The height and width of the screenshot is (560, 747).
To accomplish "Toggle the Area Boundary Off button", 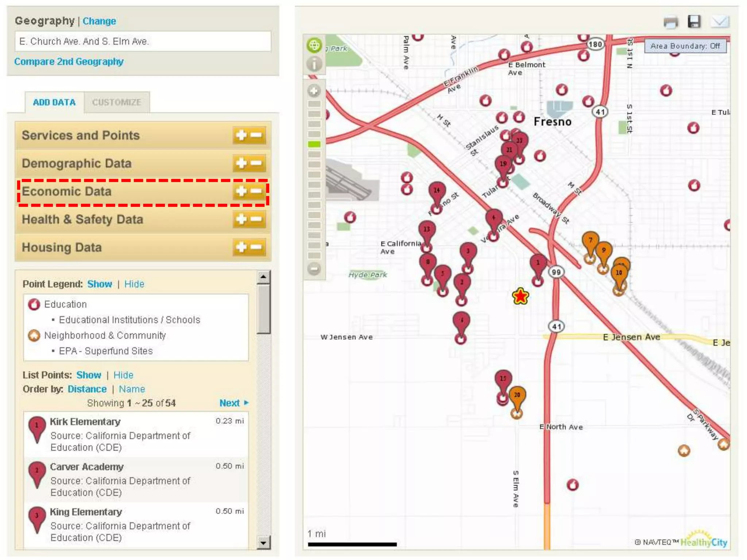I will click(685, 46).
